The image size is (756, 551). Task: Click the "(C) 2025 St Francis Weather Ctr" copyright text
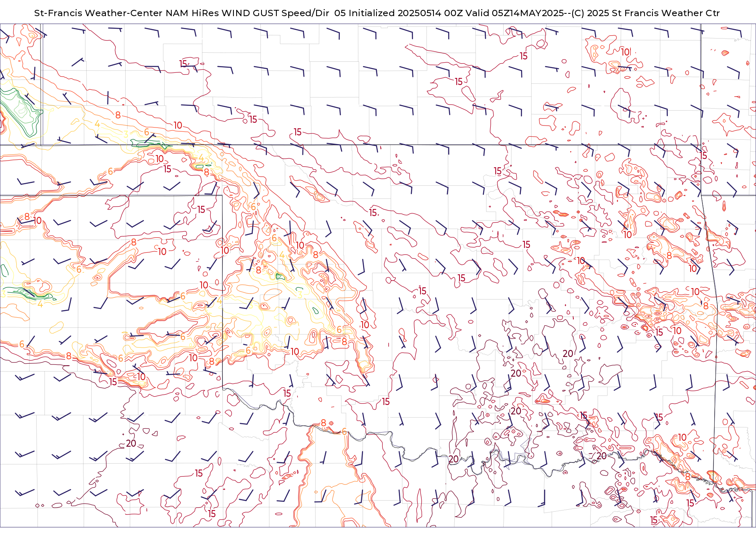(645, 13)
